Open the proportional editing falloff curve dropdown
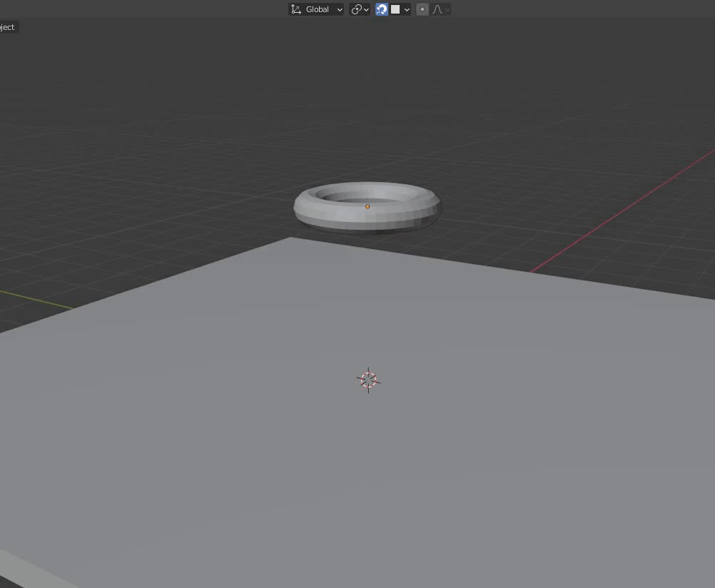715x588 pixels. [440, 9]
